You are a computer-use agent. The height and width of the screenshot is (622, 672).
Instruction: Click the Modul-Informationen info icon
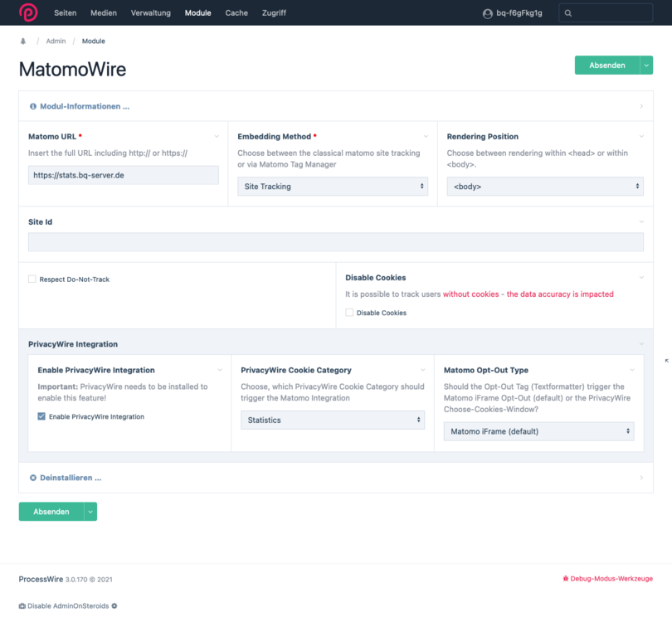pos(33,106)
